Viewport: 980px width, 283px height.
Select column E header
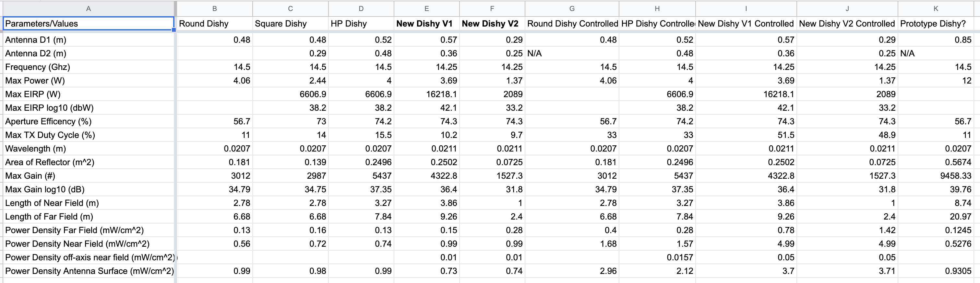[426, 8]
